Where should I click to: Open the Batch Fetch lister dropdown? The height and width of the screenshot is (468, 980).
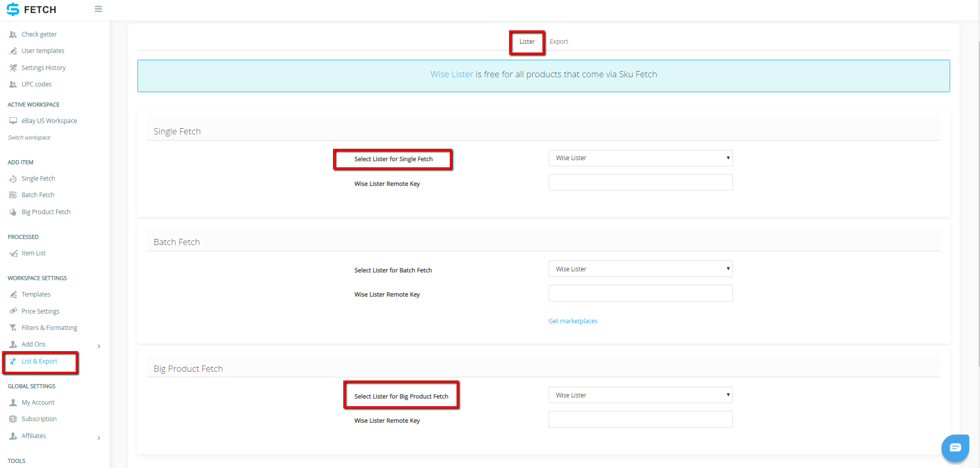pos(640,269)
